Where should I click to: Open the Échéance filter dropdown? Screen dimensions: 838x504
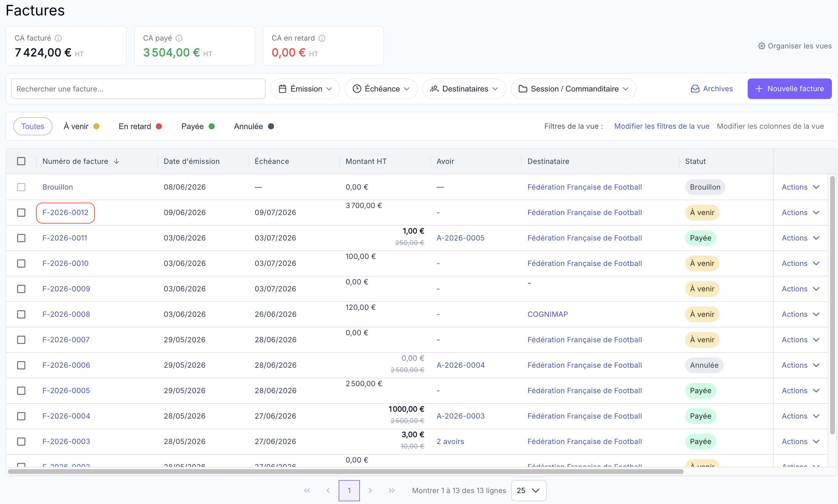[x=381, y=89]
